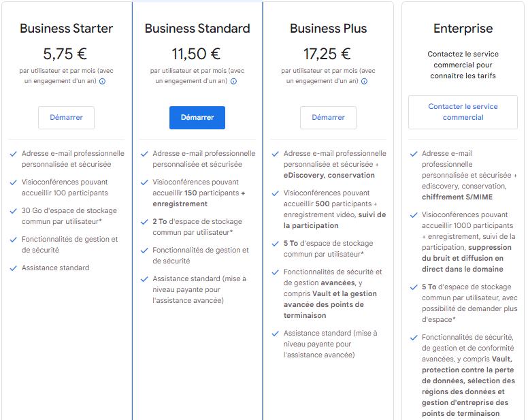The height and width of the screenshot is (420, 528).
Task: Select the Business Starter plan heading
Action: point(66,29)
